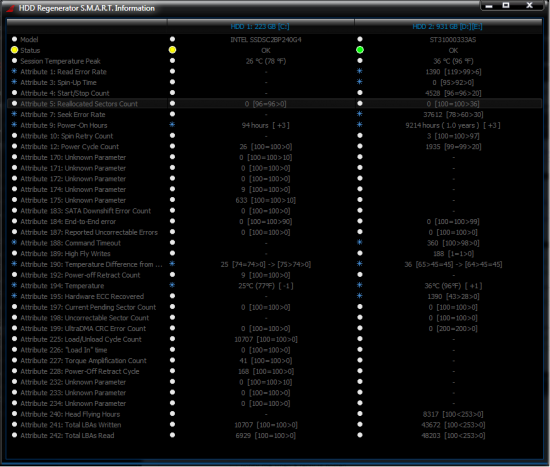The image size is (550, 467).
Task: Click the Attribute 241: Total LBAs Written label
Action: pos(71,425)
